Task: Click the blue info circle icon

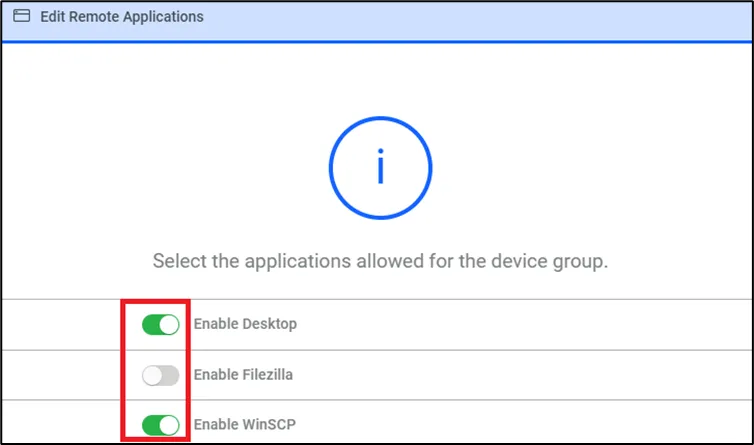Action: [x=380, y=168]
